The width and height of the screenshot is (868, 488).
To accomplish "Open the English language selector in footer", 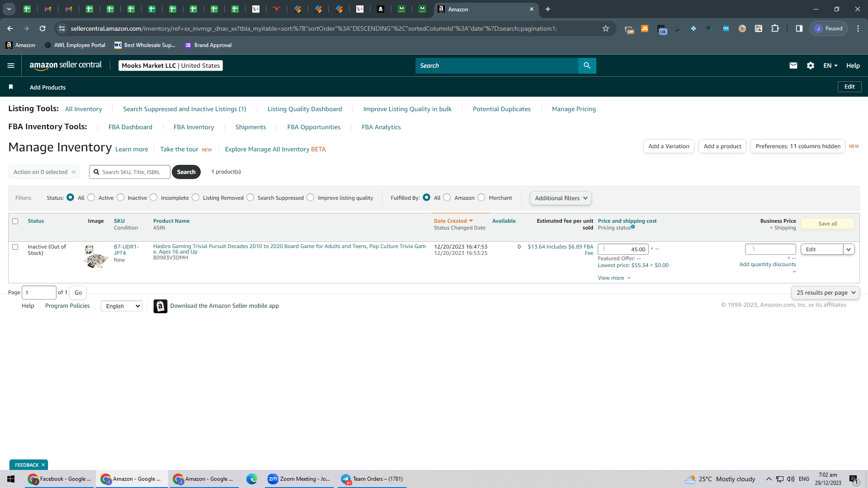I will click(122, 306).
